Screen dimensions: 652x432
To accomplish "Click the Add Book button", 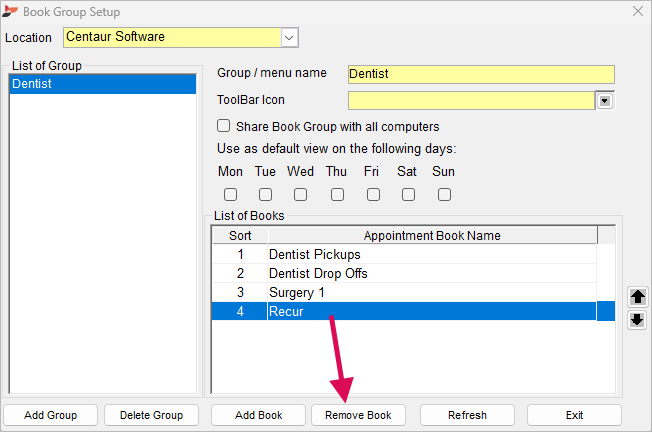I will [258, 415].
